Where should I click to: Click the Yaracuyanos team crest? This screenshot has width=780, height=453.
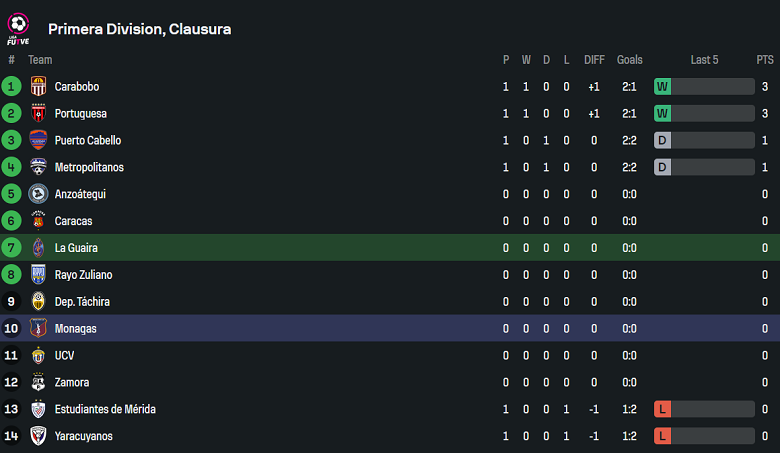[39, 436]
